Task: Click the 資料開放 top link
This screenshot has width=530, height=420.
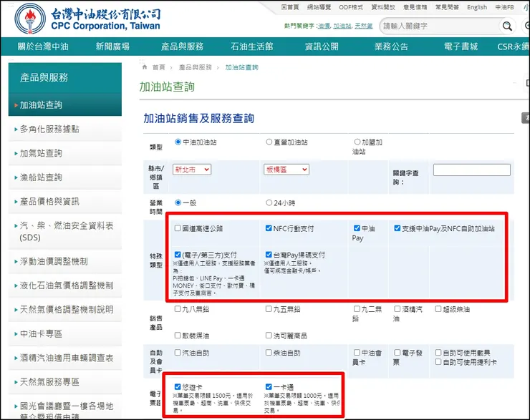Action: (x=383, y=7)
